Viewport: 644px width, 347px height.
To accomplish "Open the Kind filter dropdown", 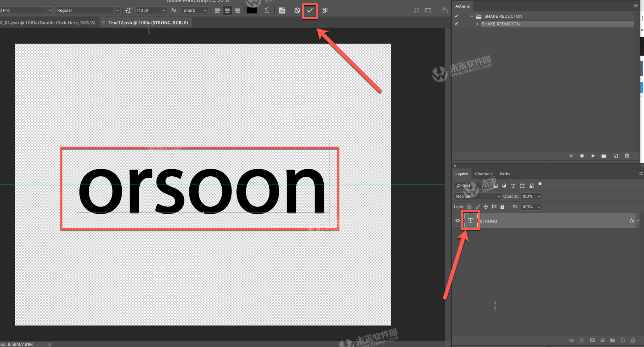I will coord(472,186).
